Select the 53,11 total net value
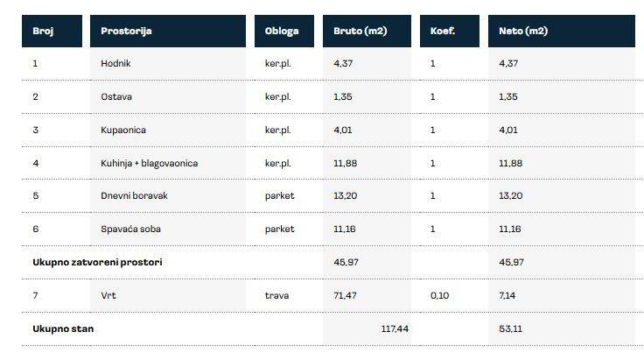This screenshot has width=644, height=353. [x=510, y=328]
